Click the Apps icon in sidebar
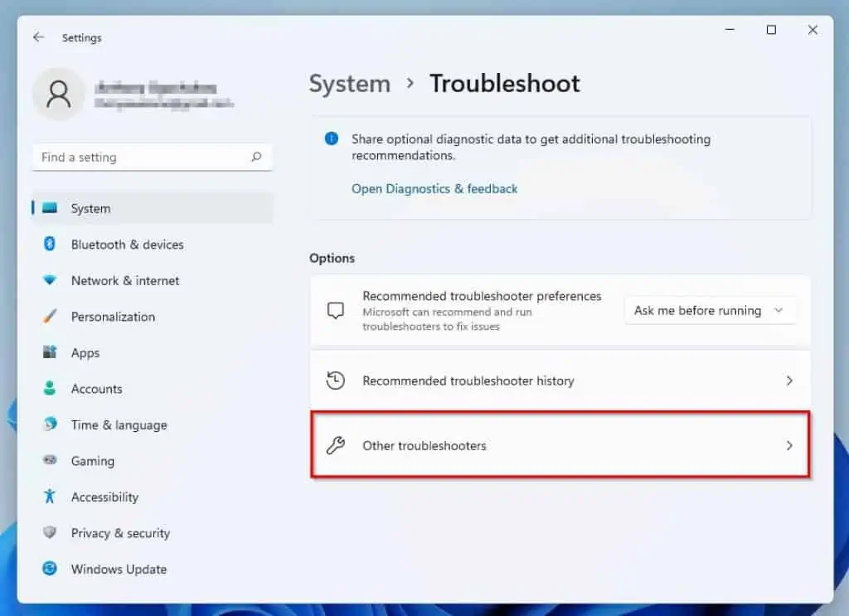The image size is (849, 616). point(49,352)
